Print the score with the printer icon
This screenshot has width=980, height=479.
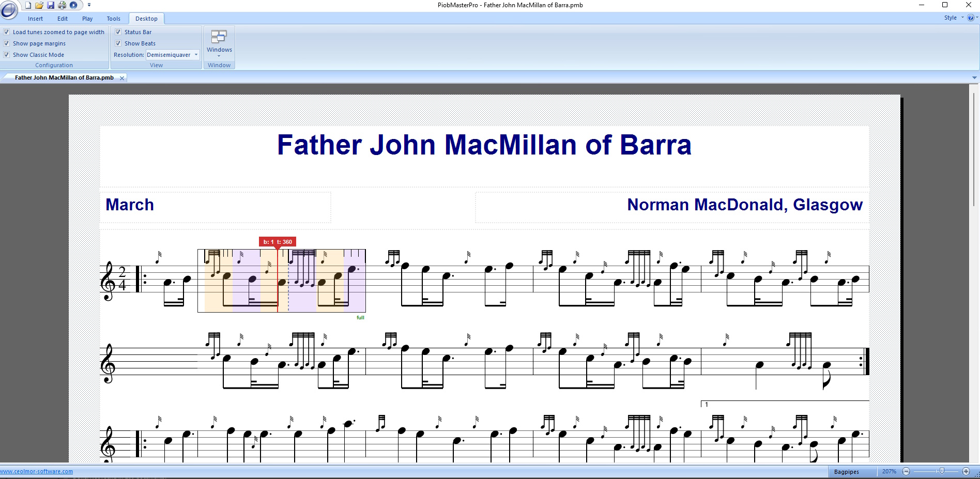(x=62, y=5)
